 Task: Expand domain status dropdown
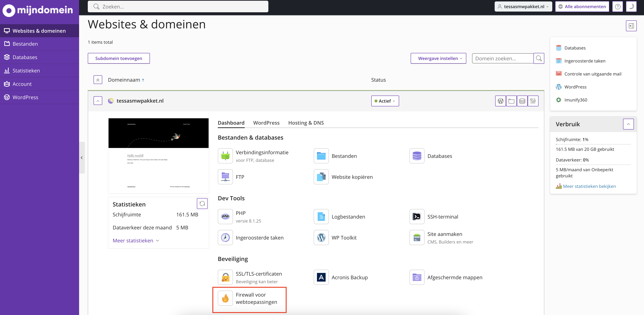click(x=384, y=101)
